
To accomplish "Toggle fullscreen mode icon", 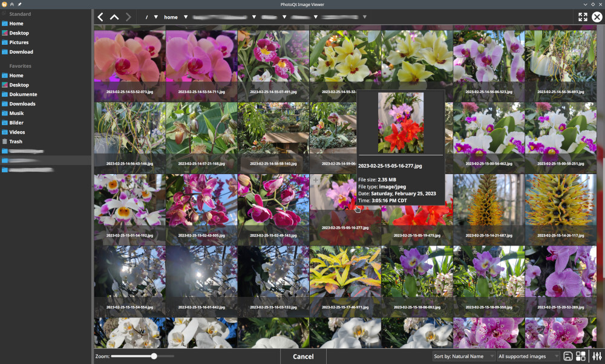I will (583, 17).
